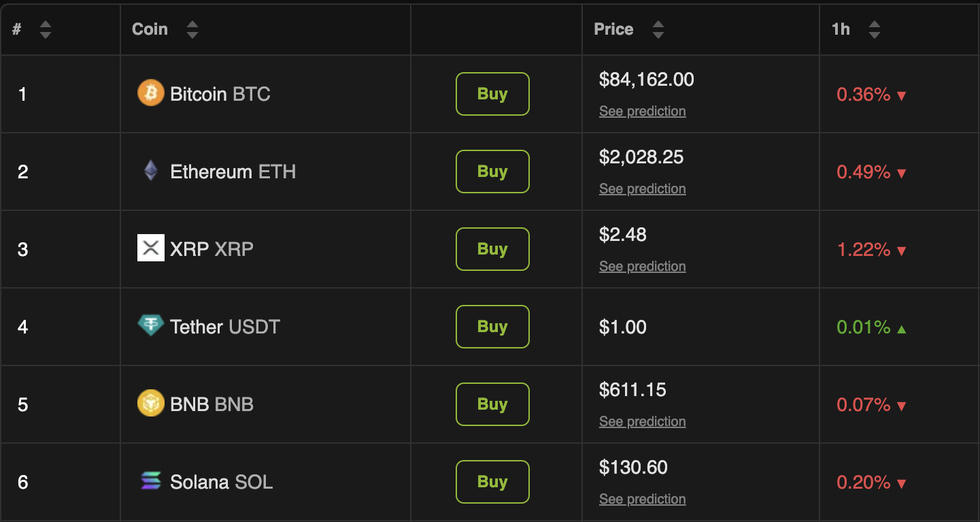Sort the 1h change column
The width and height of the screenshot is (980, 522).
click(875, 30)
